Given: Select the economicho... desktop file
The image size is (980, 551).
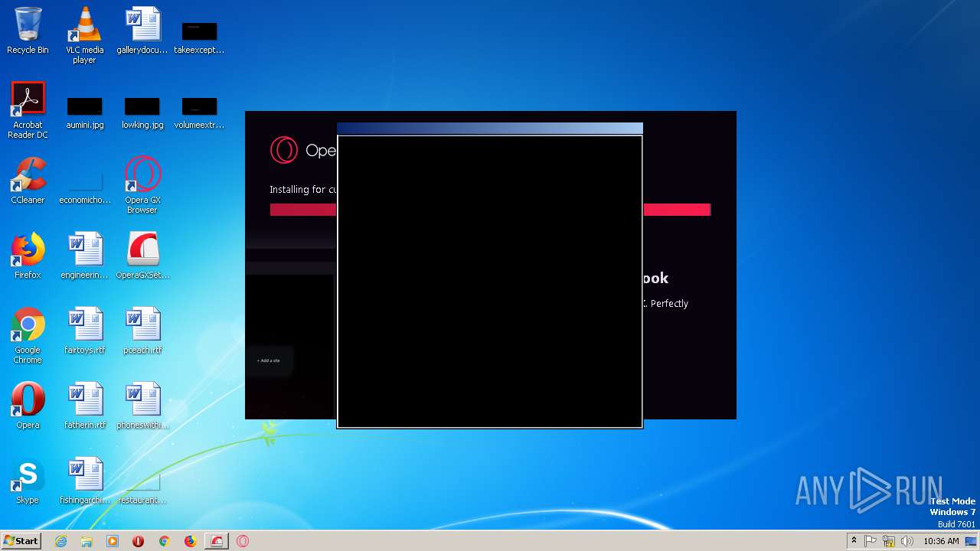Looking at the screenshot, I should (84, 188).
